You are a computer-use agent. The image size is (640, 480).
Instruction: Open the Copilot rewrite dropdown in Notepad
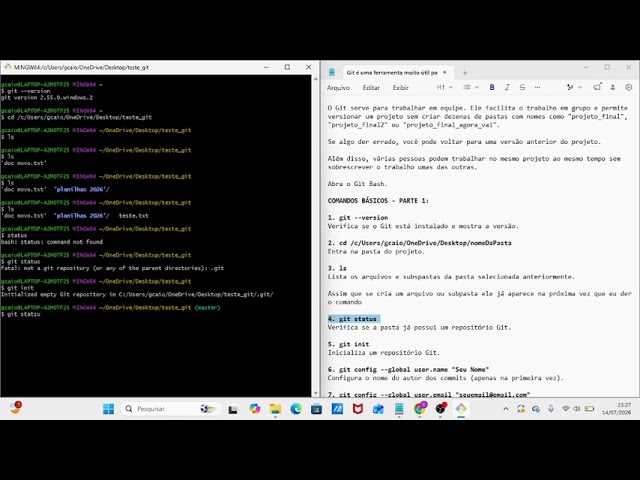(574, 87)
